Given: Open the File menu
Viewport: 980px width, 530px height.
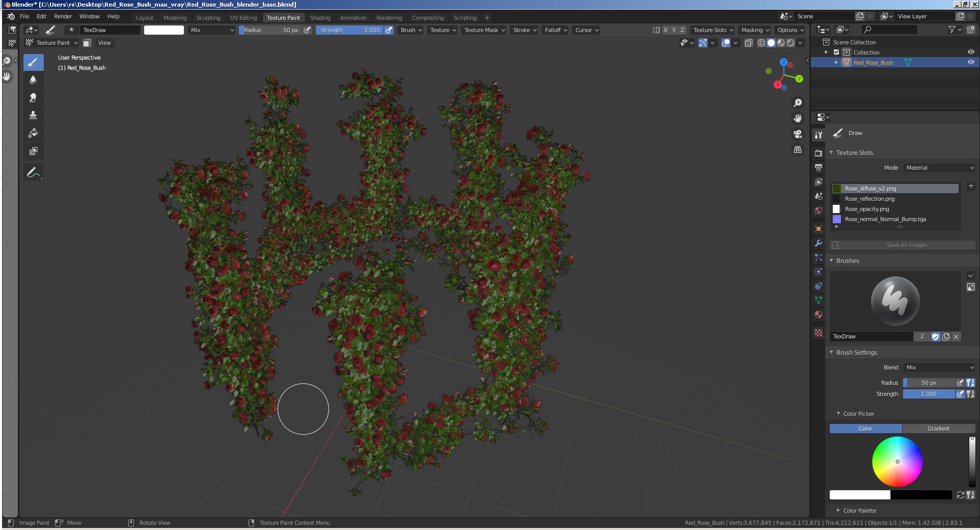Looking at the screenshot, I should point(24,16).
